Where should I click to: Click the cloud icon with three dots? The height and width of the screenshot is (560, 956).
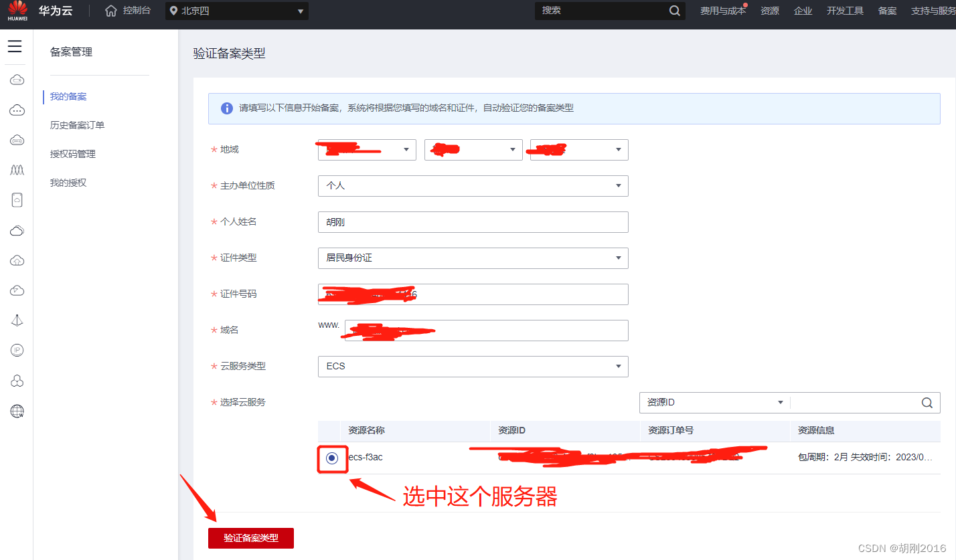point(17,110)
